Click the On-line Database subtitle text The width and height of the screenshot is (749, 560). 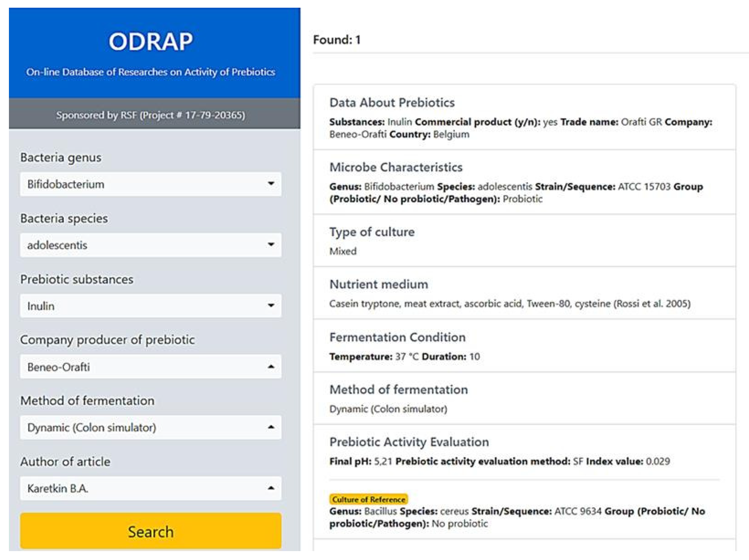click(x=151, y=72)
